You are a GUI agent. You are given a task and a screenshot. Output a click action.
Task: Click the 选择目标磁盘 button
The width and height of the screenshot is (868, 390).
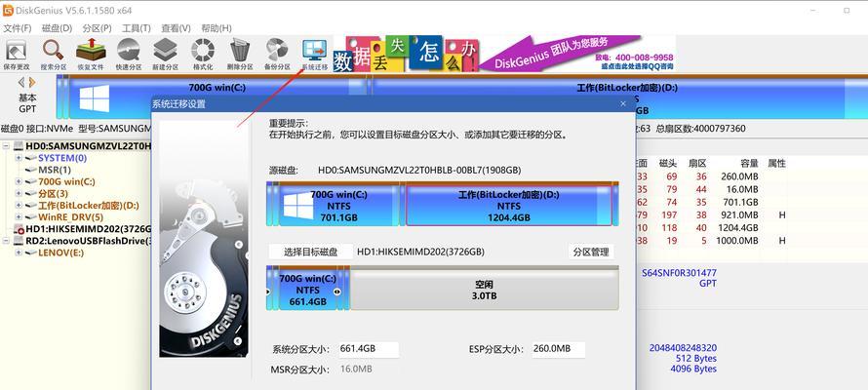click(x=310, y=252)
